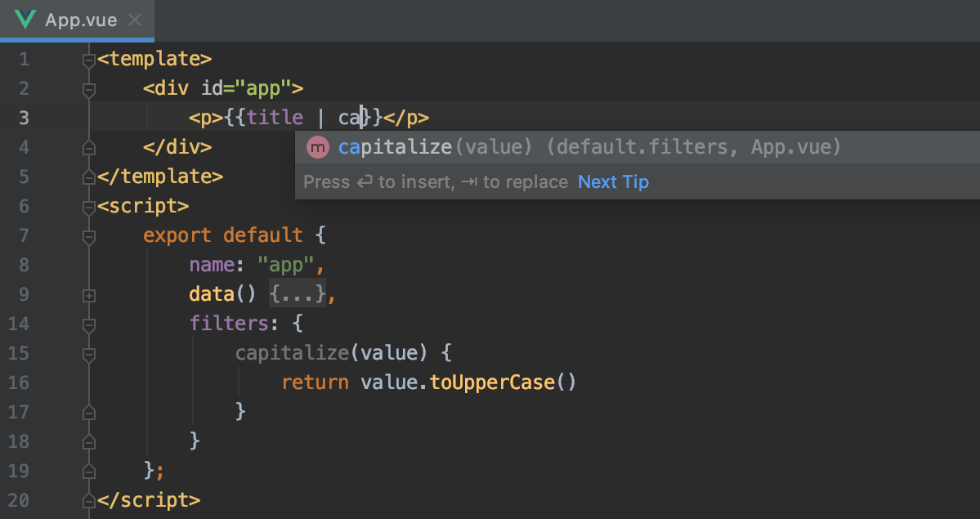This screenshot has width=980, height=519.
Task: Collapse the div id="app" block on line 2
Action: click(x=89, y=89)
